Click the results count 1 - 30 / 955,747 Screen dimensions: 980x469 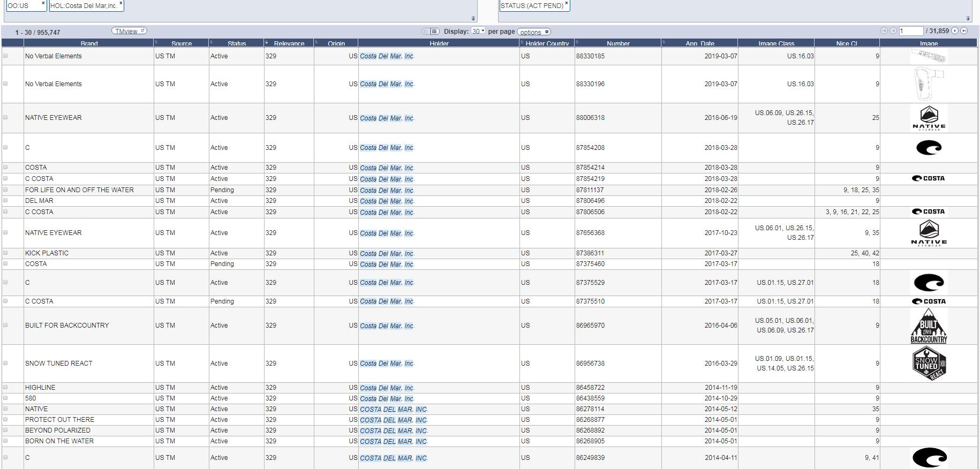(x=37, y=33)
